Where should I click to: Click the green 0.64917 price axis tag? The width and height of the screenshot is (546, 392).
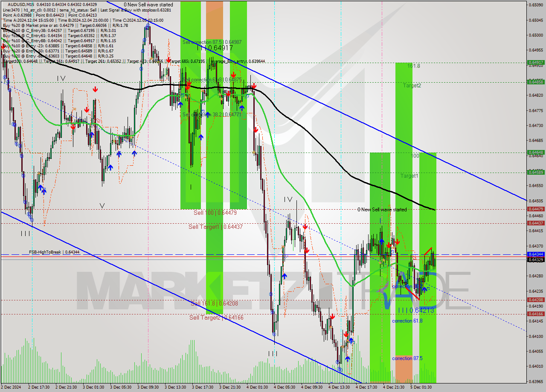[536, 62]
